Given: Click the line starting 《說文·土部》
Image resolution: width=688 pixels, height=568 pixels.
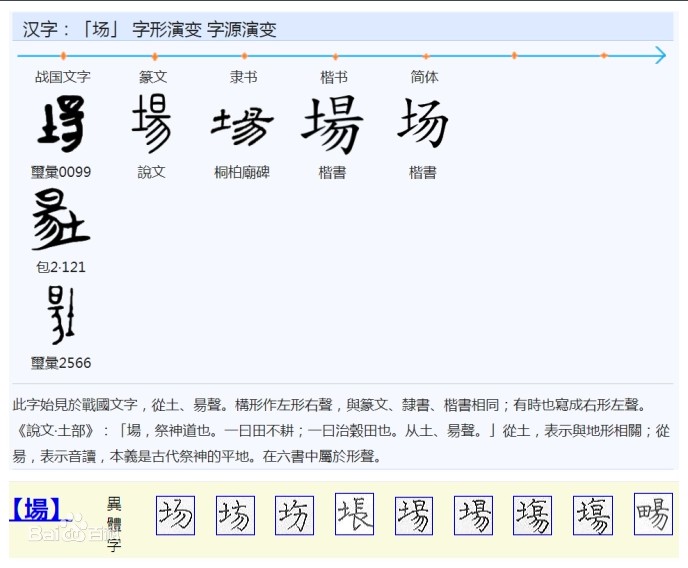Looking at the screenshot, I should click(341, 431).
